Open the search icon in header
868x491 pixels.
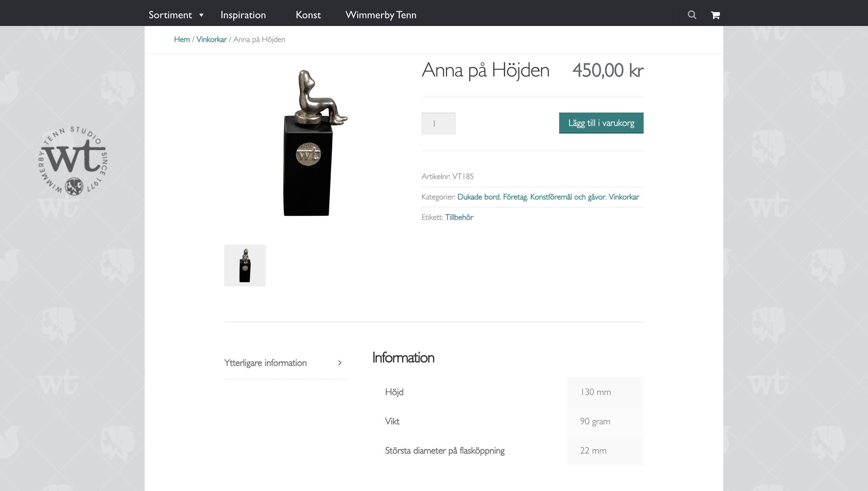click(x=692, y=15)
